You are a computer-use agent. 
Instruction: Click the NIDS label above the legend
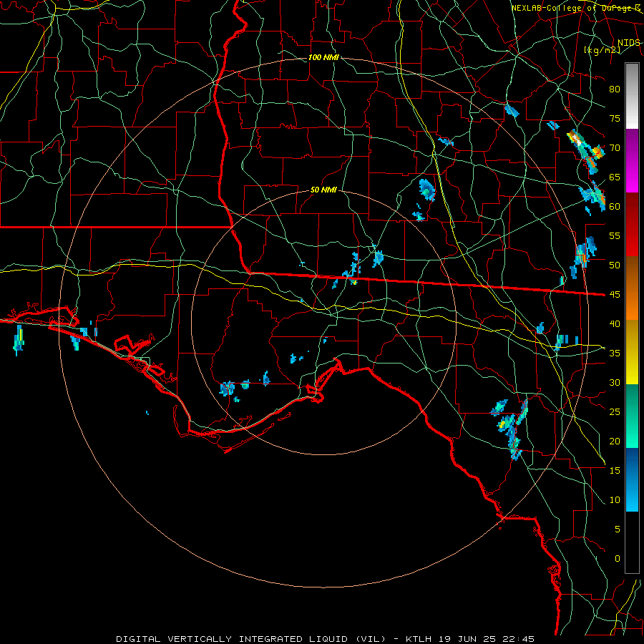coord(628,43)
